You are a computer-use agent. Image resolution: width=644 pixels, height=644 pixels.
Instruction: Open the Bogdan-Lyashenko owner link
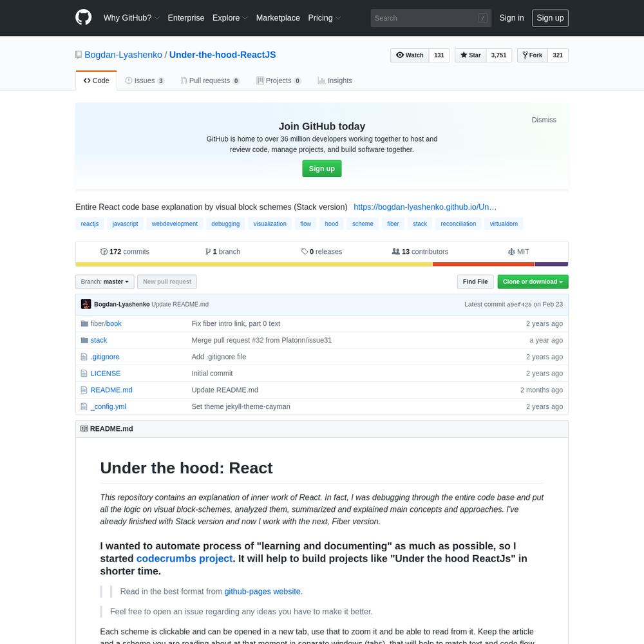pos(123,55)
